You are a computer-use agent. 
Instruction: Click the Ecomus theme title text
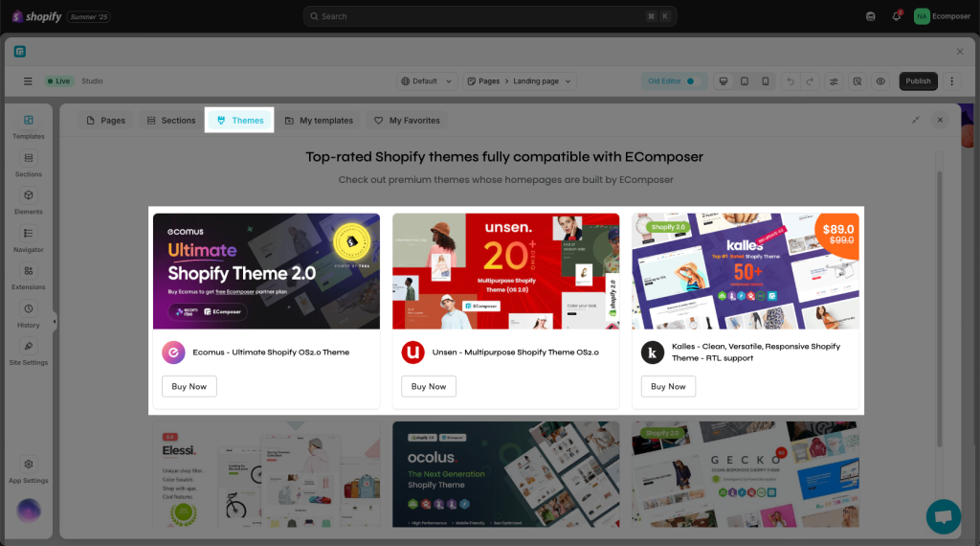click(x=271, y=353)
